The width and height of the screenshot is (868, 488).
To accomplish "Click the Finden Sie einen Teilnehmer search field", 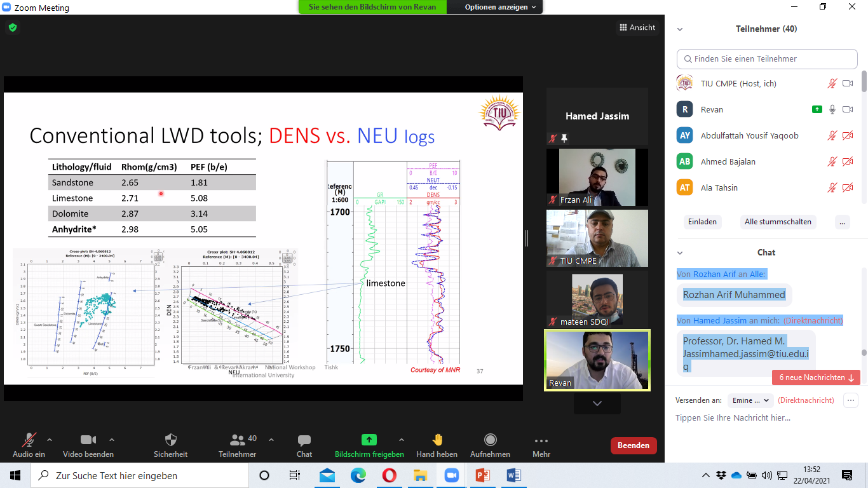I will pyautogui.click(x=767, y=59).
